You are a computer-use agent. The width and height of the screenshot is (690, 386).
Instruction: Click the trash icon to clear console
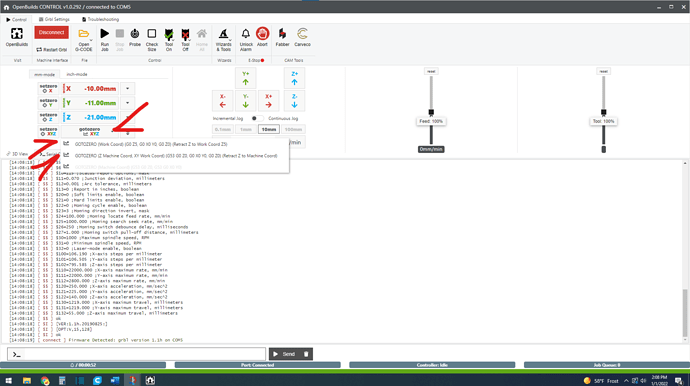[x=306, y=354]
